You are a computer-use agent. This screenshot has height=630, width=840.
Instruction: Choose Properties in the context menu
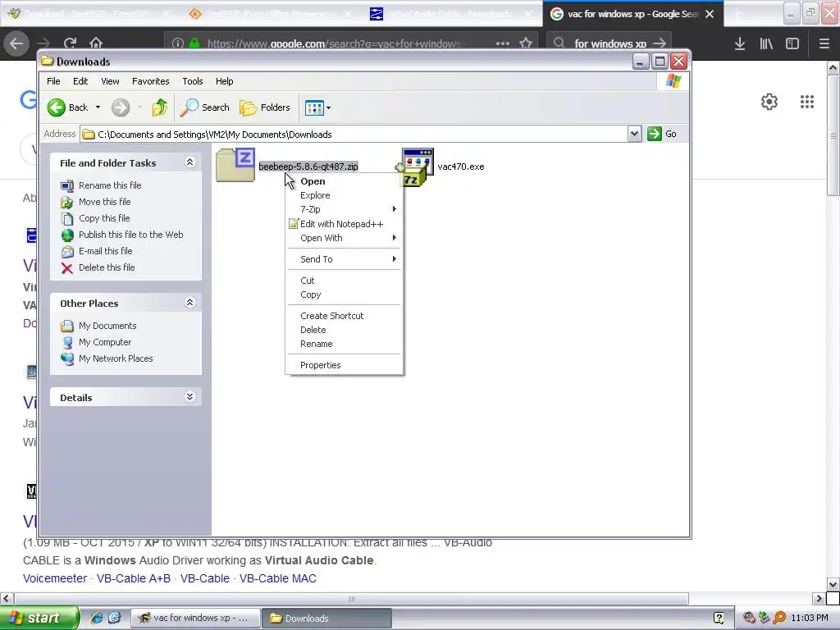344,365
